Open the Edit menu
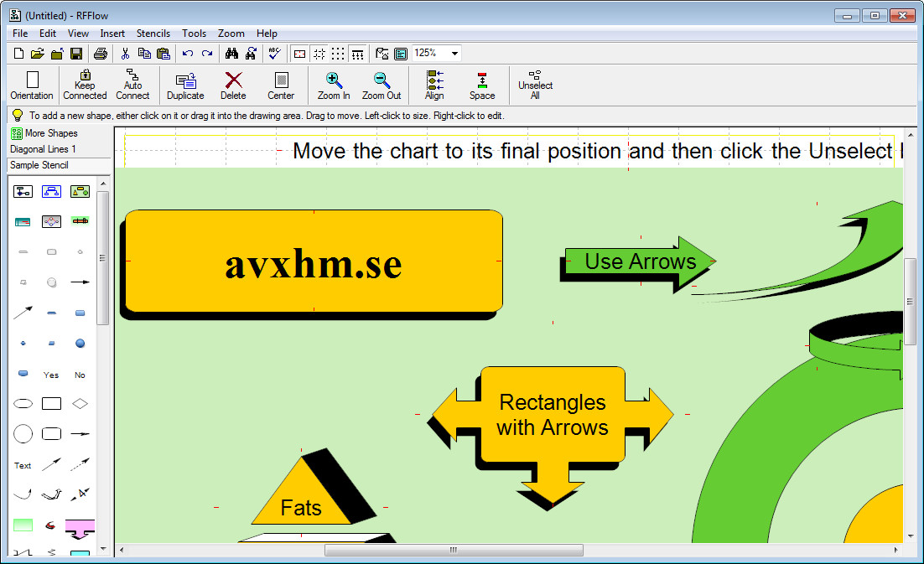 (48, 34)
